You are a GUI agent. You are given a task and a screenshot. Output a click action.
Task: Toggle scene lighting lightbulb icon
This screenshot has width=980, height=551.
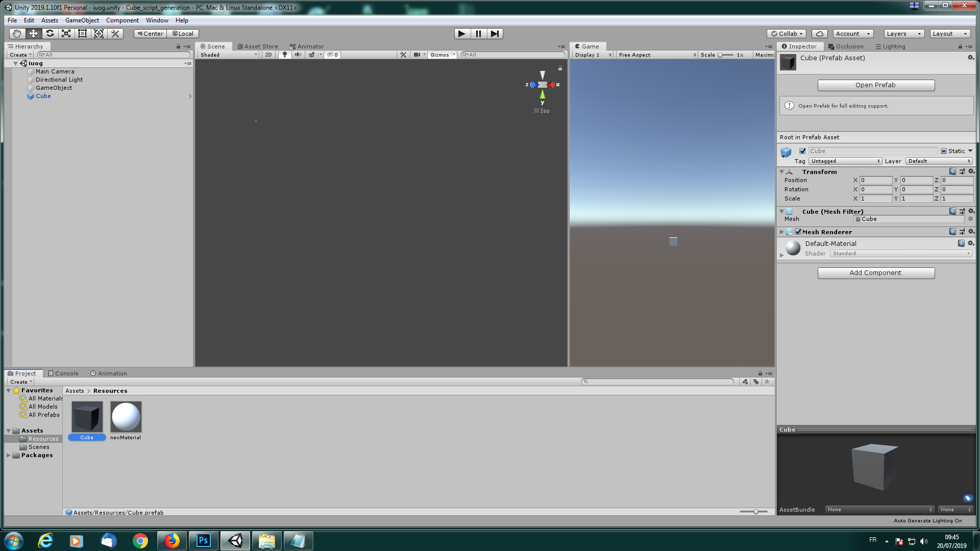(285, 55)
